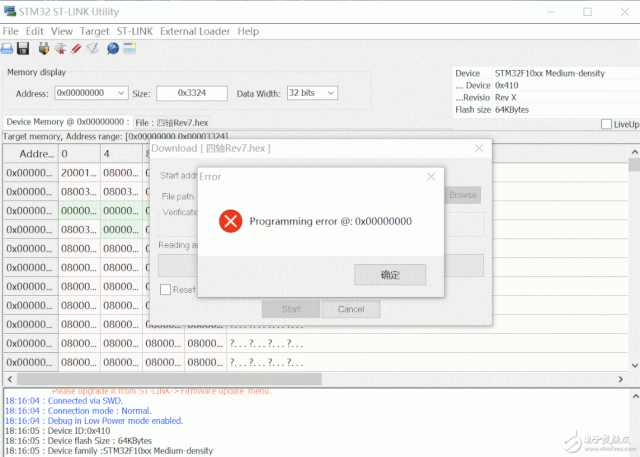Image resolution: width=640 pixels, height=457 pixels.
Task: Click the log pane scroll-up arrow
Action: point(635,396)
